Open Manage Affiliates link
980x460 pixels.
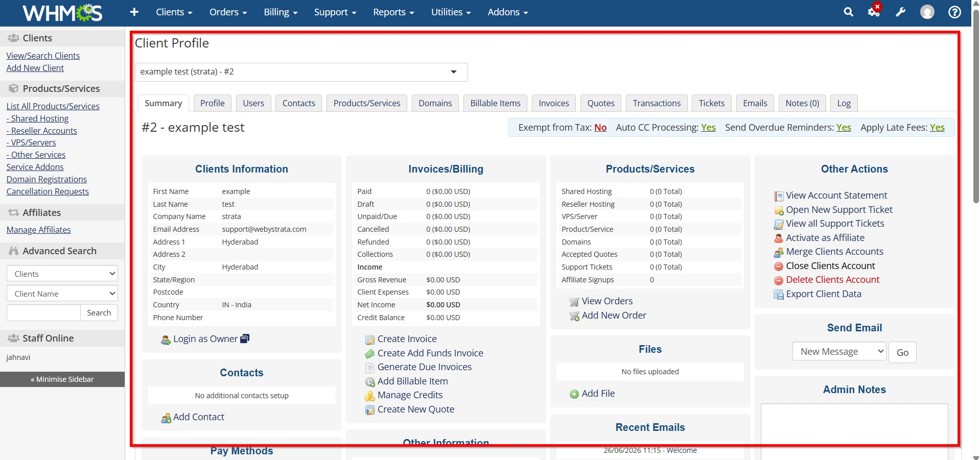tap(38, 230)
